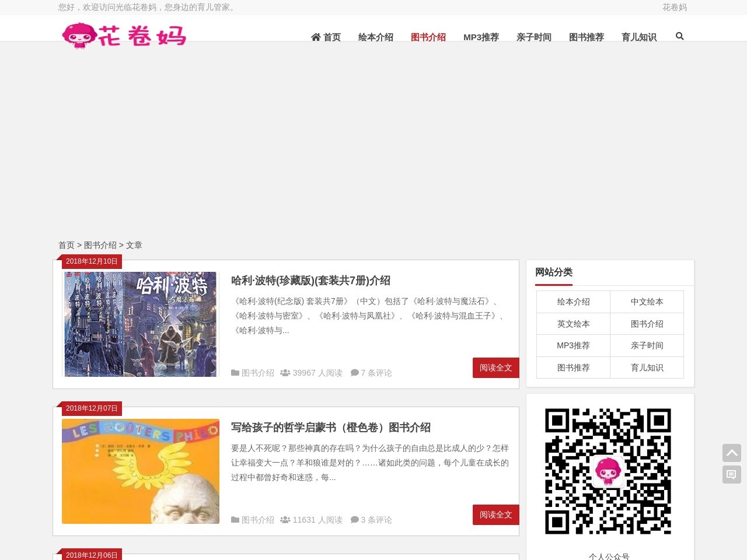This screenshot has height=560, width=747.
Task: Click folder icon under philosophy book post
Action: 235,520
